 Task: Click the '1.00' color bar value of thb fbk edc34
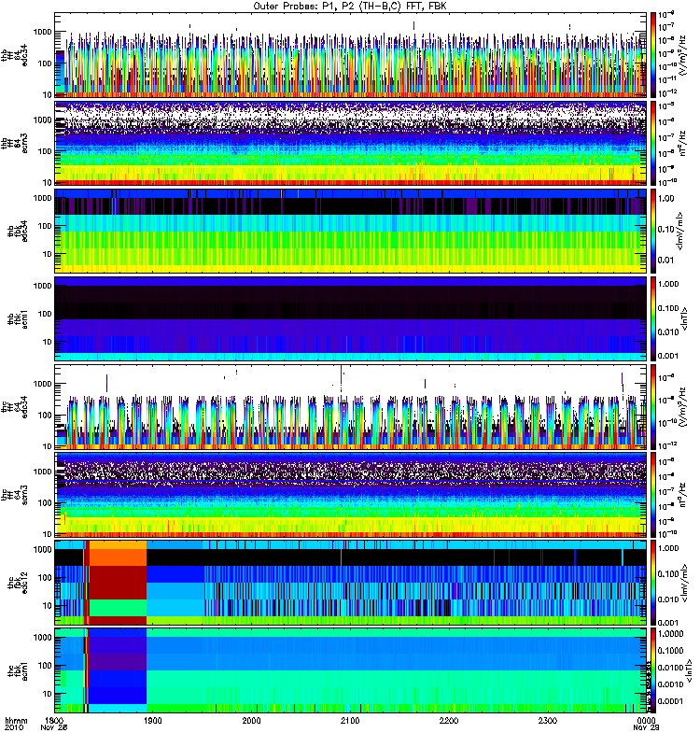tap(665, 199)
